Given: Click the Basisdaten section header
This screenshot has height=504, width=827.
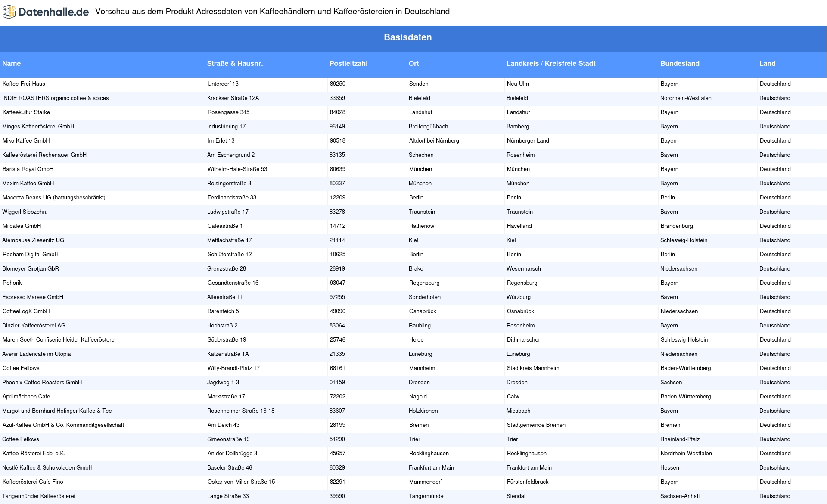Looking at the screenshot, I should point(408,37).
